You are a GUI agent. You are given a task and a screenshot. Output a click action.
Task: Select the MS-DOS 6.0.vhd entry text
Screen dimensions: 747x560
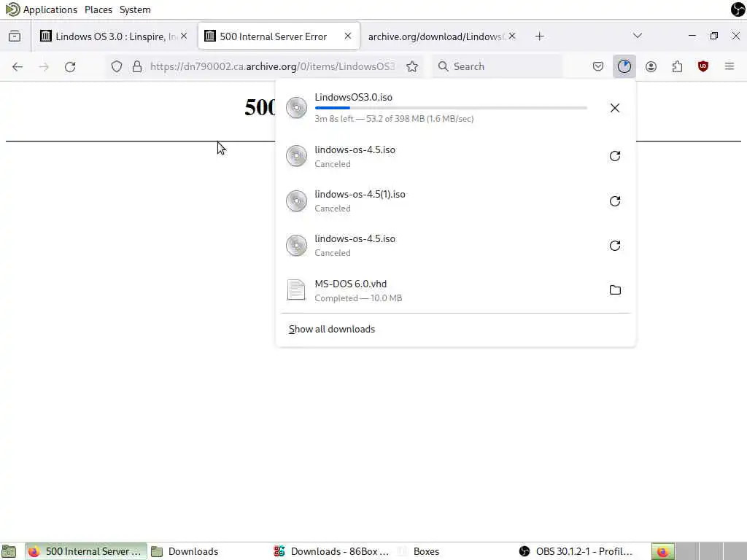[x=351, y=284]
